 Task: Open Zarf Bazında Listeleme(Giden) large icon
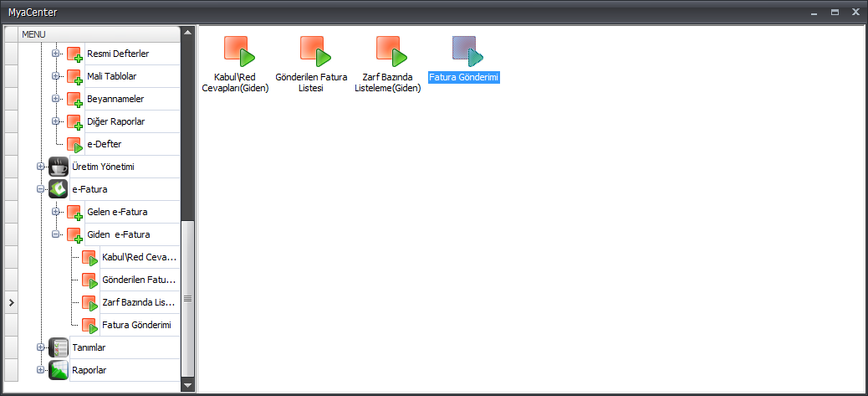click(x=392, y=51)
